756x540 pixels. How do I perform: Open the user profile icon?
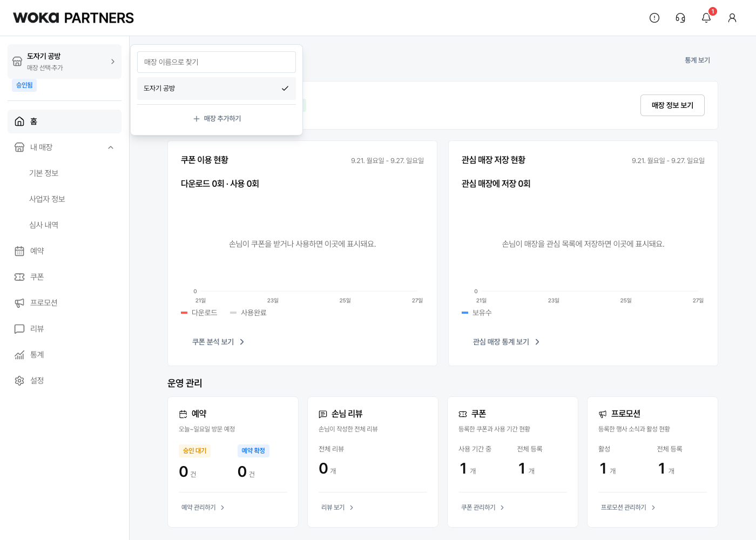pyautogui.click(x=732, y=18)
